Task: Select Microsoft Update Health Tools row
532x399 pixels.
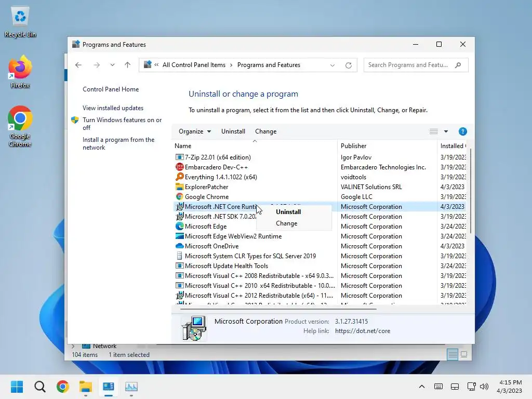Action: pyautogui.click(x=320, y=265)
